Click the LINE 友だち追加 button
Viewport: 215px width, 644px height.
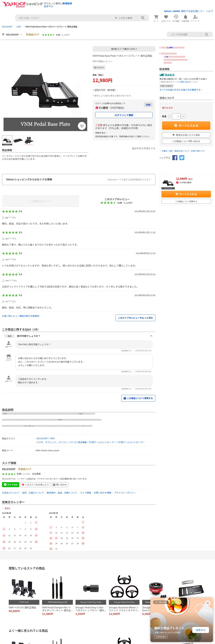[x=11, y=485]
